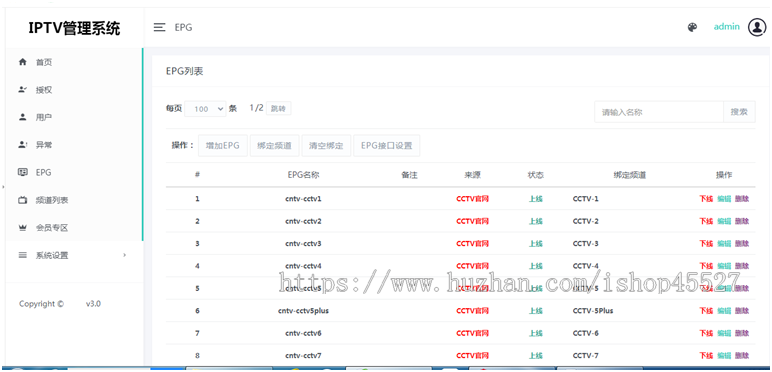This screenshot has width=772, height=372.
Task: Click the TV icon beside 频道列表
Action: (x=22, y=200)
